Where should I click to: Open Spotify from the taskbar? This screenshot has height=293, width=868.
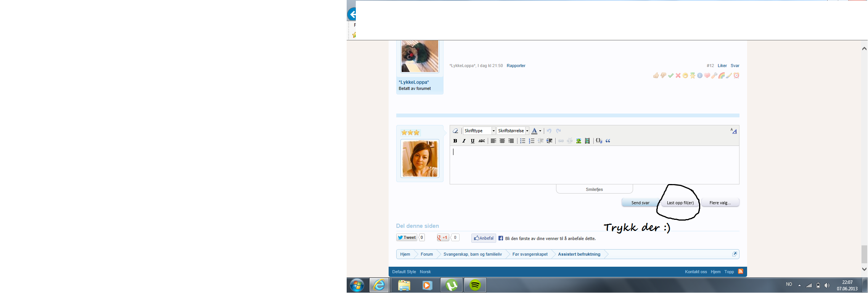click(x=475, y=285)
